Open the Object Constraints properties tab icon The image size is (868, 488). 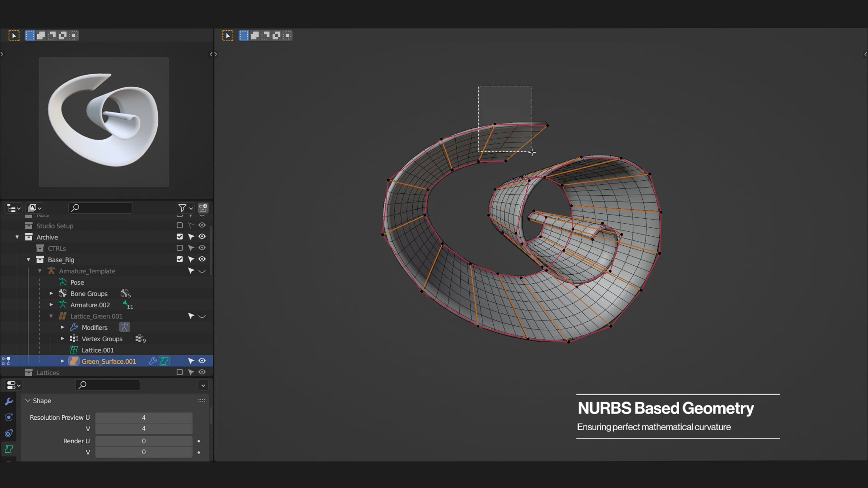point(9,433)
